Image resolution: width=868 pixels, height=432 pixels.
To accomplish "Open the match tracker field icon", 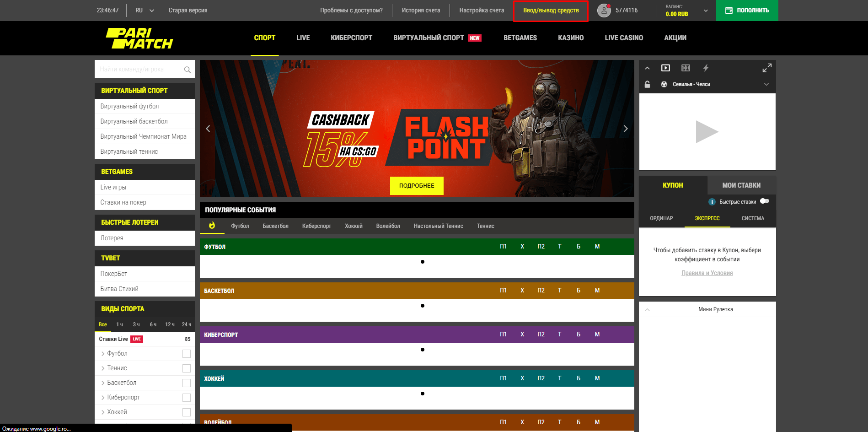I will [686, 68].
